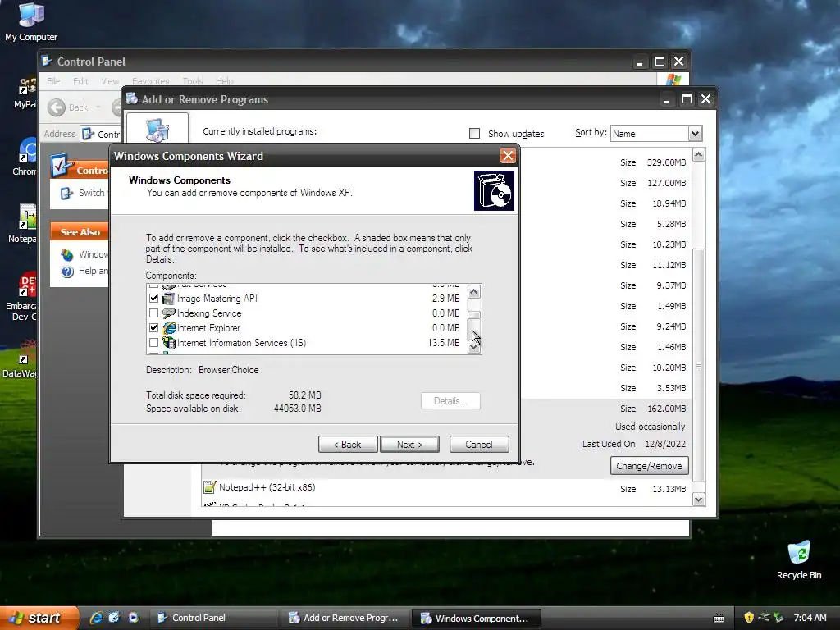Launch Internet Explorer from quick launch
This screenshot has width=840, height=630.
(x=97, y=618)
